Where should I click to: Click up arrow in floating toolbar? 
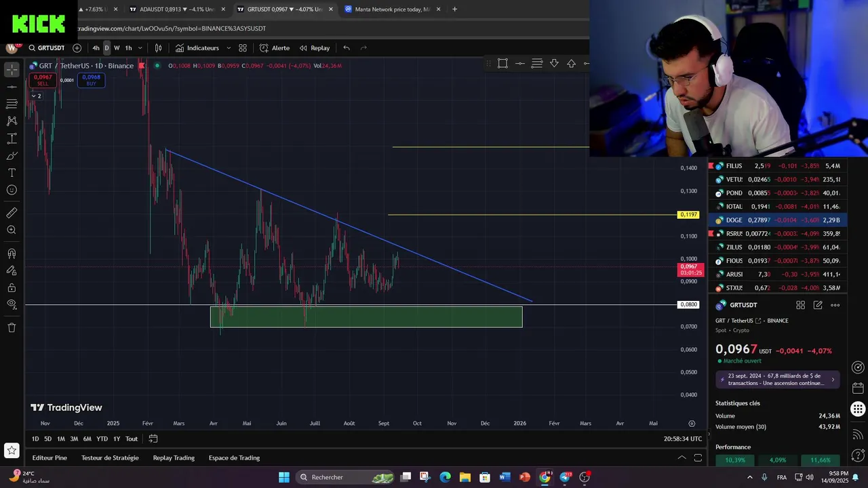[572, 64]
